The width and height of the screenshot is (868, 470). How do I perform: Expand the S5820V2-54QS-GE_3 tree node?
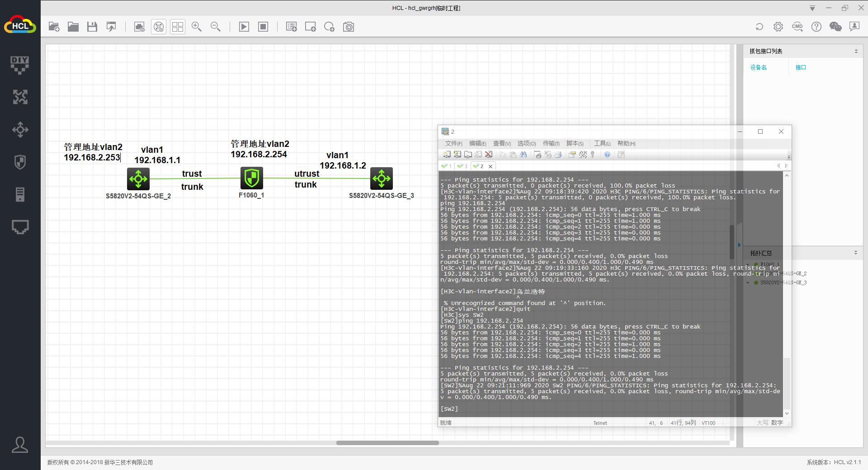click(748, 282)
